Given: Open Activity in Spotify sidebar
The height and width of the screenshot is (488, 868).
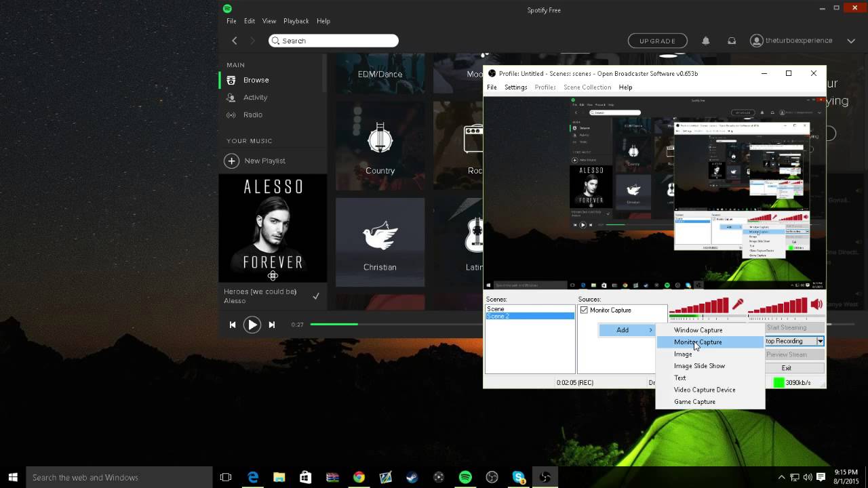Looking at the screenshot, I should pyautogui.click(x=255, y=98).
